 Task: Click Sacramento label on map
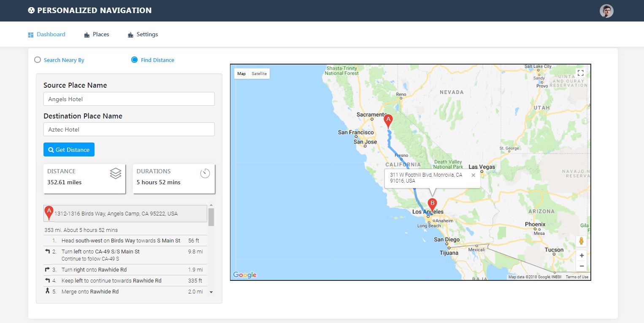click(x=371, y=115)
